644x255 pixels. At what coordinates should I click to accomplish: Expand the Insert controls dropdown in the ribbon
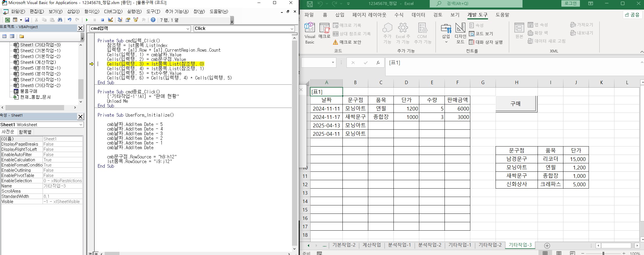point(446,42)
